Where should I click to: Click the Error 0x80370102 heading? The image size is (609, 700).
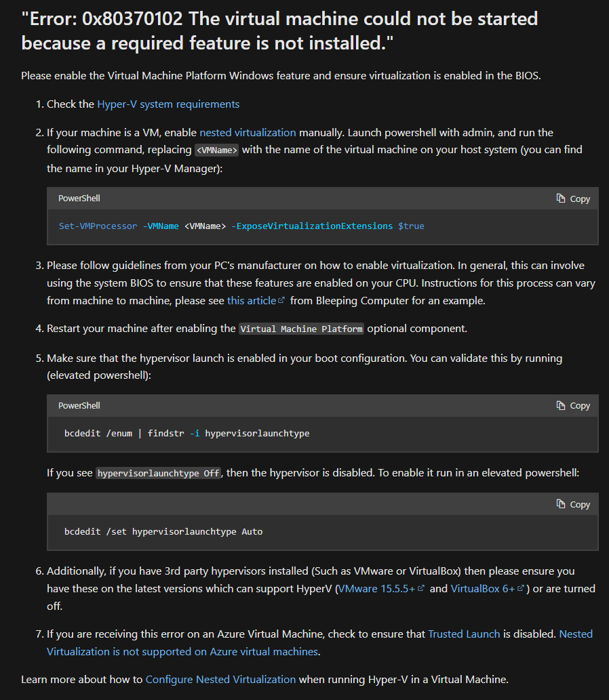[x=279, y=30]
